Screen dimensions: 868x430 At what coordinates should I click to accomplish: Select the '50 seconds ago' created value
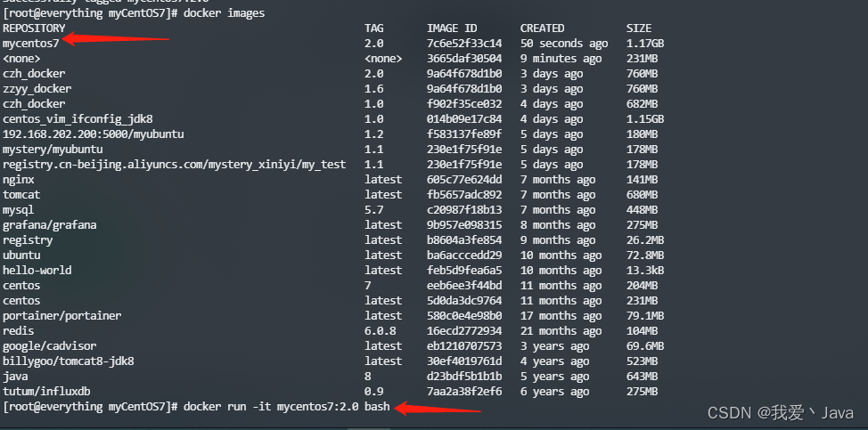(x=564, y=43)
